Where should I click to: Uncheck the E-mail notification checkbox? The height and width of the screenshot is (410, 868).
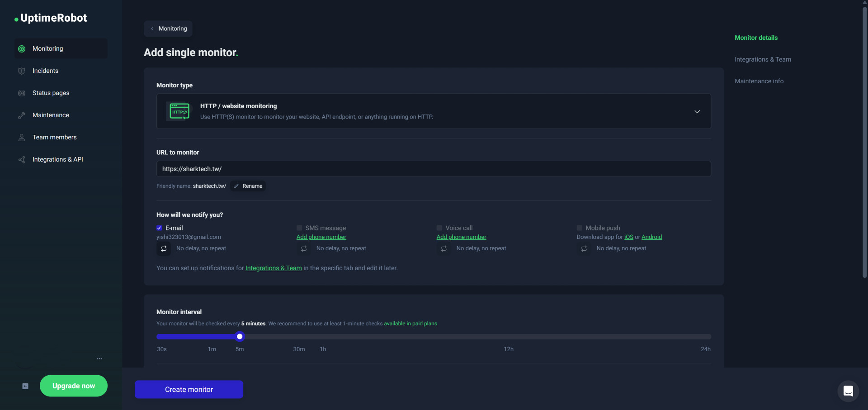pyautogui.click(x=159, y=228)
